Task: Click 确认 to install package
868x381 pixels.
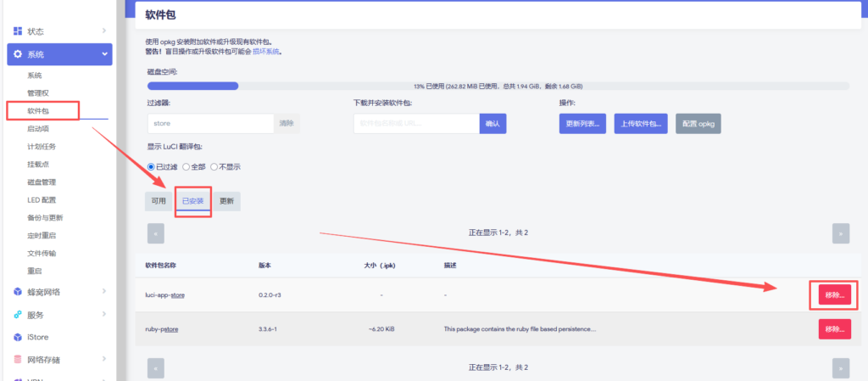Action: click(492, 124)
